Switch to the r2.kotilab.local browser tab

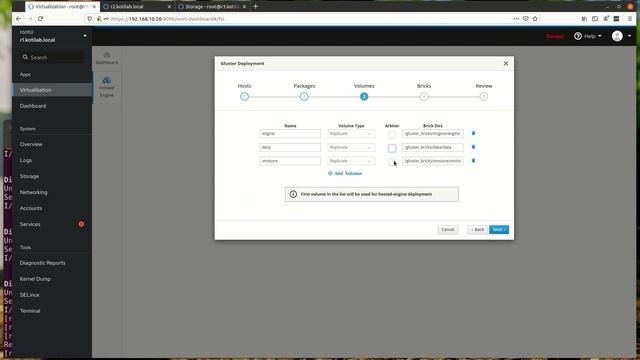click(137, 7)
